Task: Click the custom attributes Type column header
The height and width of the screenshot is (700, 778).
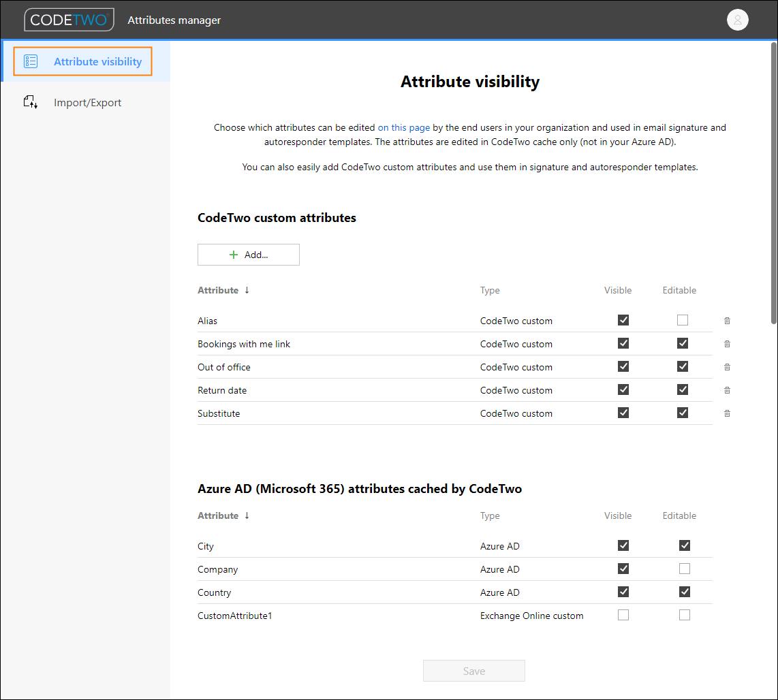Action: 490,291
